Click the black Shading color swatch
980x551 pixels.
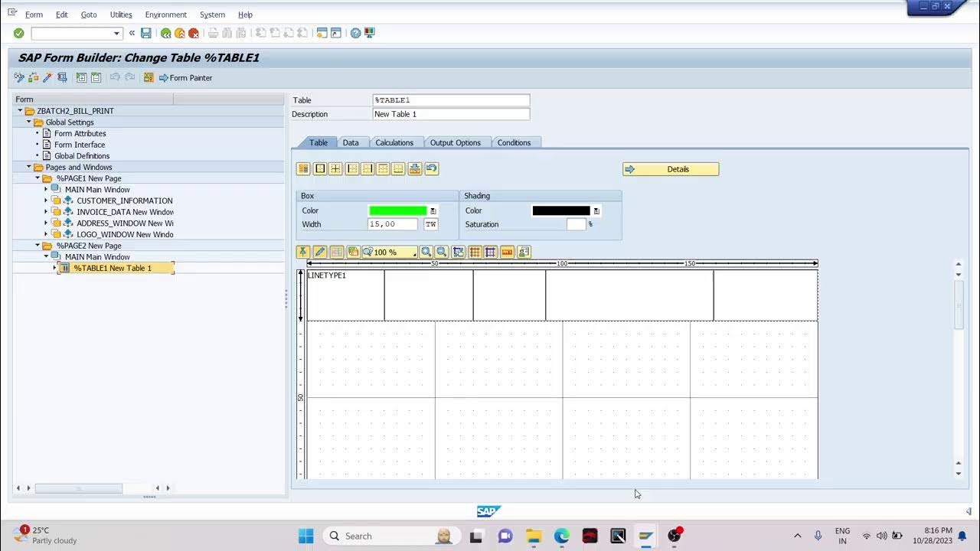561,210
